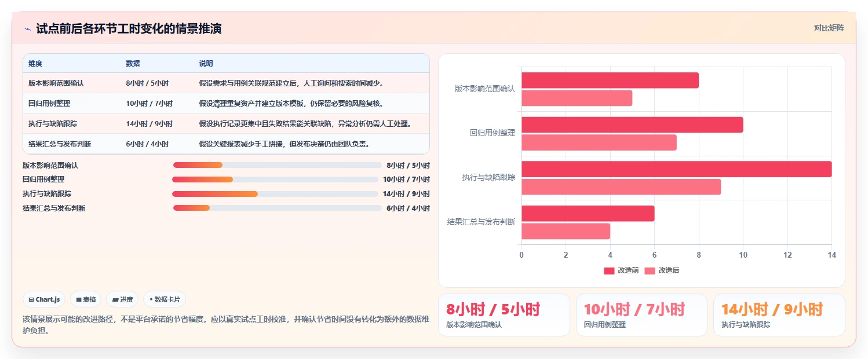Viewport: 868px width, 359px height.
Task: Click the 表格 chip
Action: tap(86, 299)
